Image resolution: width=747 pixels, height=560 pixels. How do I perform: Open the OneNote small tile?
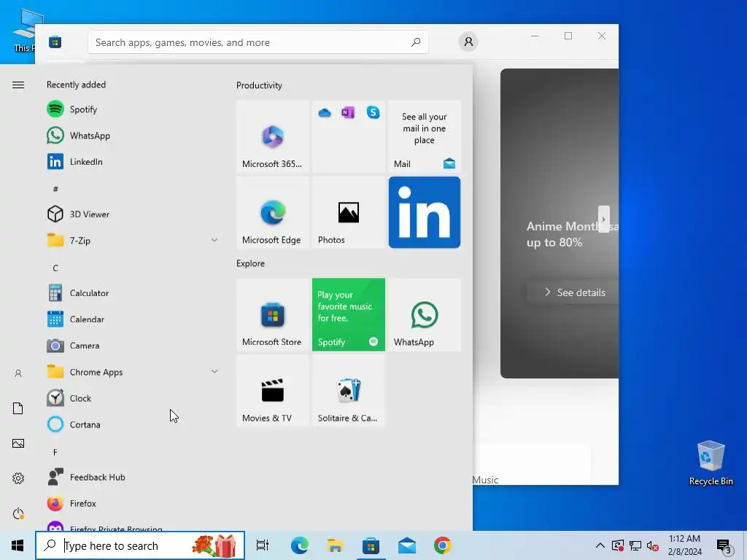(x=348, y=113)
